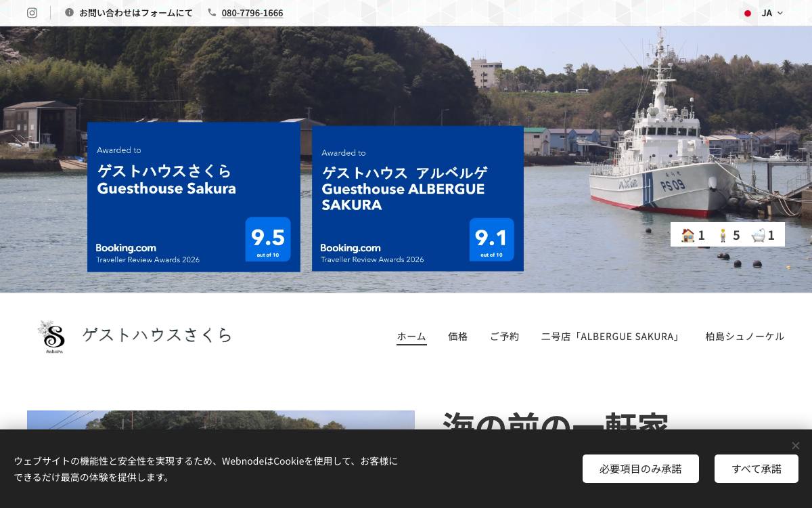Click the phone handset icon
This screenshot has width=812, height=508.
(212, 12)
